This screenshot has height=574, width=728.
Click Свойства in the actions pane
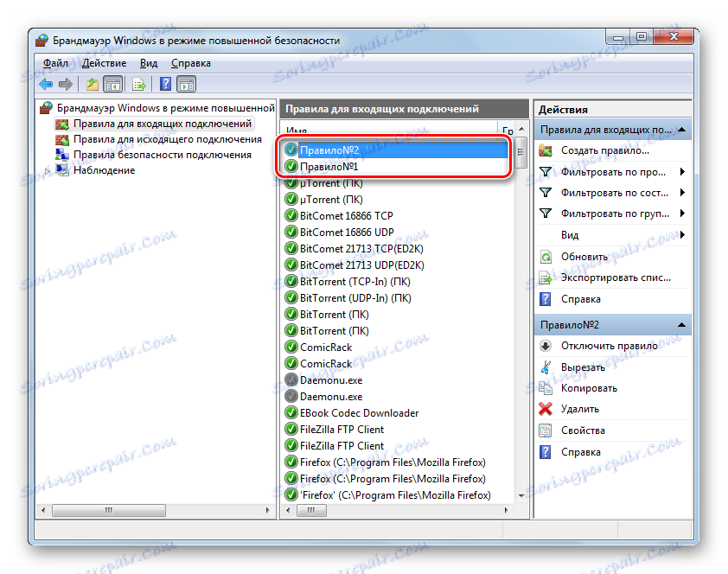point(583,430)
